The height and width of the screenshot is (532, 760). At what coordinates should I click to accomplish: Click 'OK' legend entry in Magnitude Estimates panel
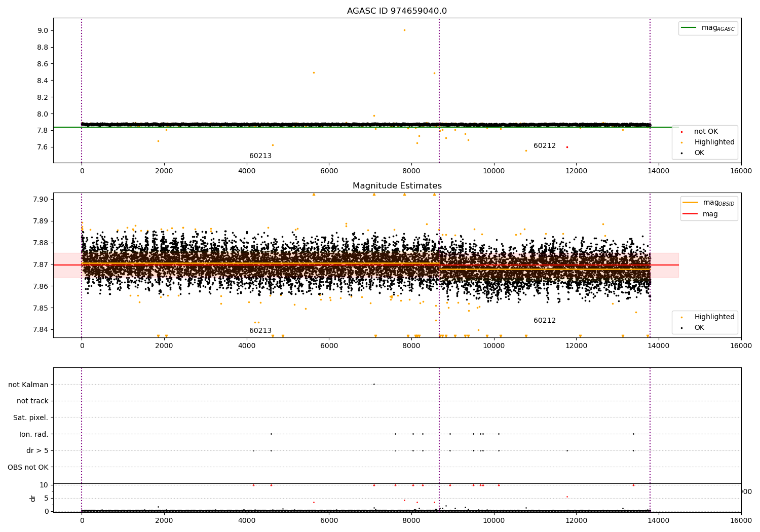point(699,328)
